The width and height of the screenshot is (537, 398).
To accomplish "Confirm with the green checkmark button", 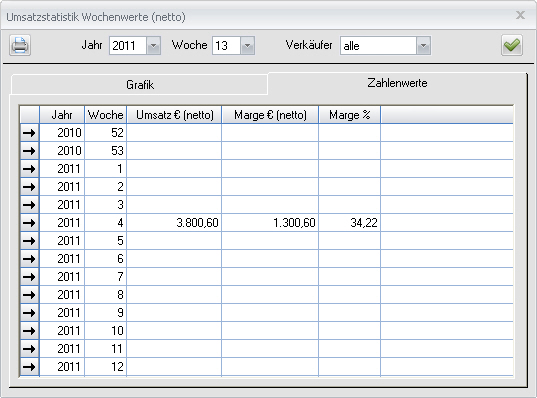I will 512,45.
